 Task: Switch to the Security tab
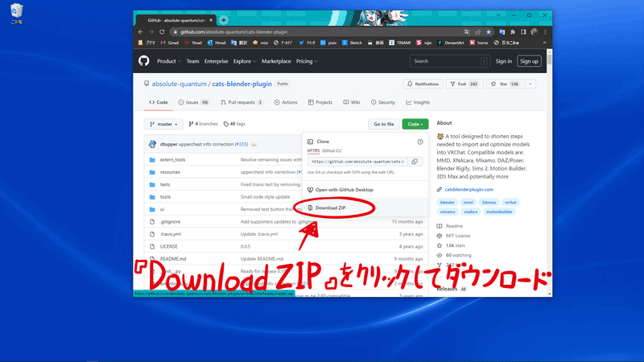(x=383, y=102)
